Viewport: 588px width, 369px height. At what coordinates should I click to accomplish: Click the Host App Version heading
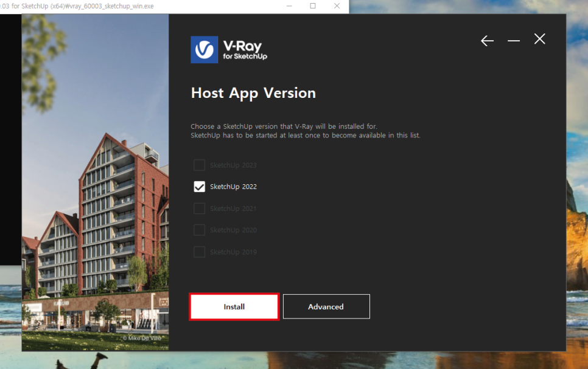click(253, 93)
